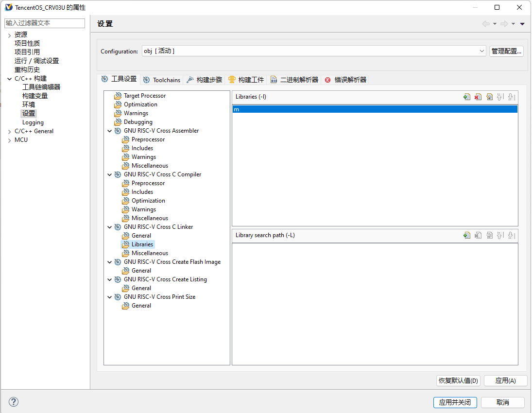This screenshot has height=413, width=532.
Task: Click the filter text input field
Action: click(x=45, y=23)
